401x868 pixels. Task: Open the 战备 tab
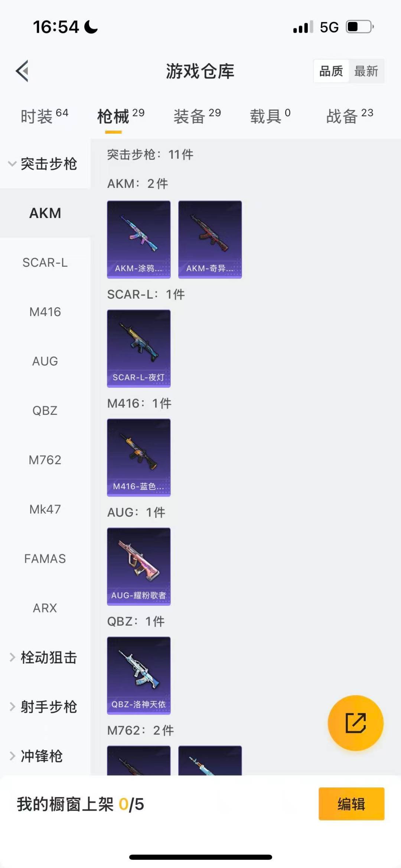349,116
